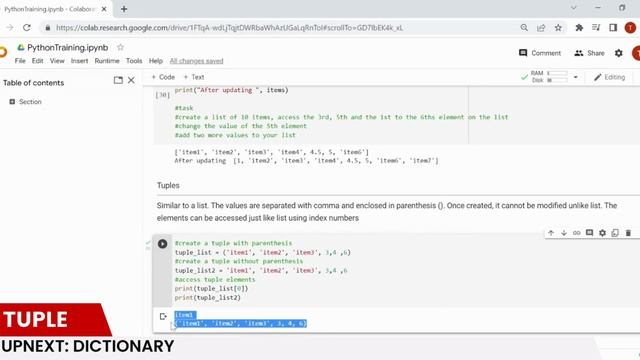Viewport: 640px width, 360px height.
Task: Click the browser address bar URL
Action: point(229,28)
